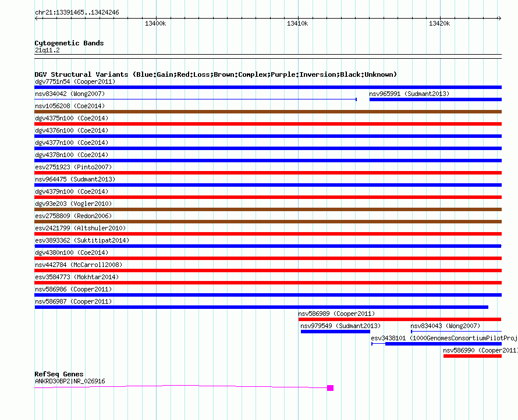Select the nsv979549 short blue bar
The width and height of the screenshot is (518, 420).
click(335, 332)
